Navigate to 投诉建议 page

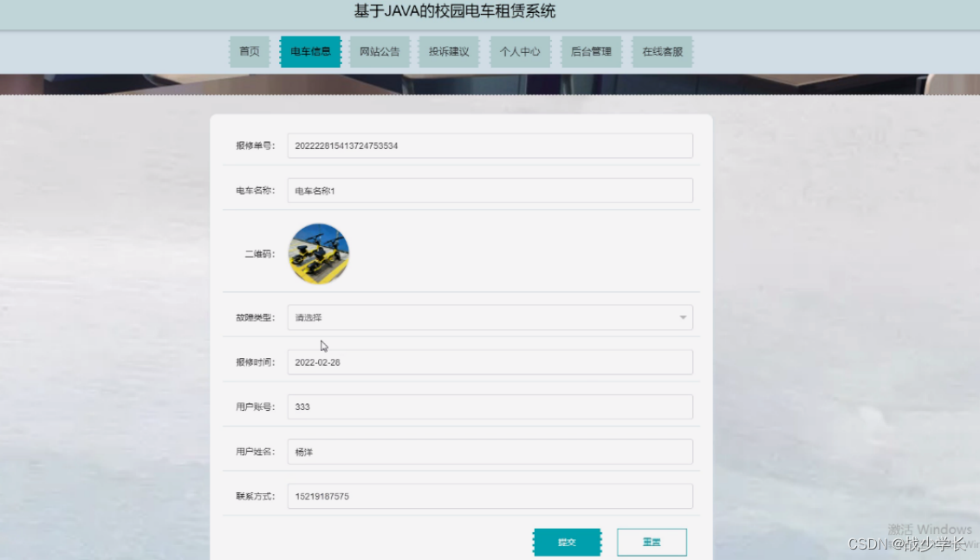(x=449, y=51)
